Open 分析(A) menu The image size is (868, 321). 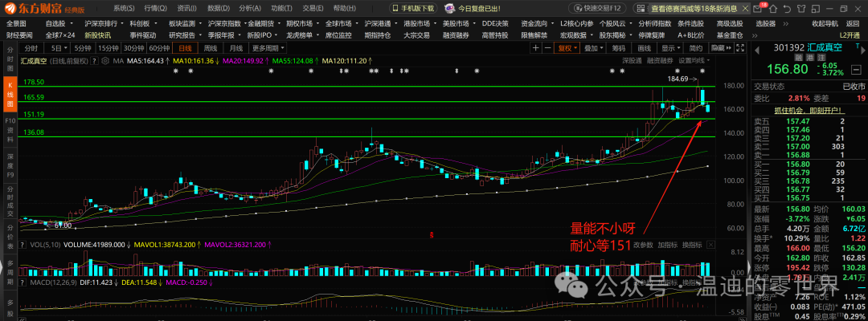point(250,8)
